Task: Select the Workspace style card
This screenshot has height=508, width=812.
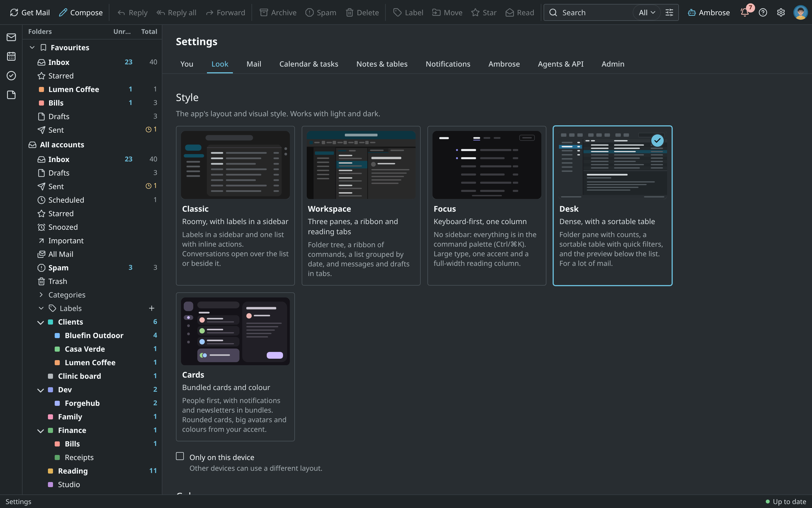Action: [361, 206]
